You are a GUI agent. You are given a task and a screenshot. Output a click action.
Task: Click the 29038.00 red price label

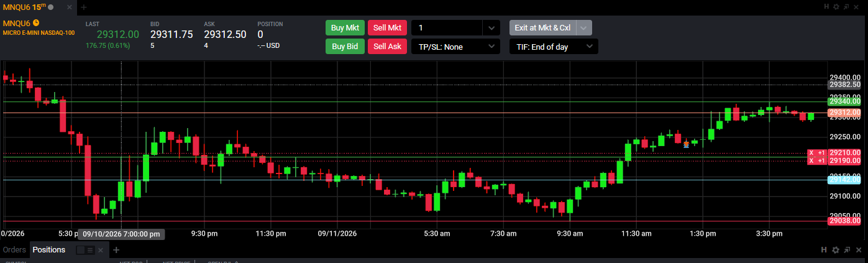844,221
